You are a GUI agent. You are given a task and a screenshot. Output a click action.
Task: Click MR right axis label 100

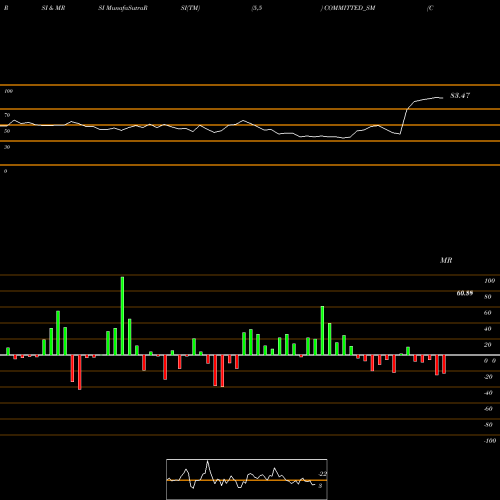[490, 281]
